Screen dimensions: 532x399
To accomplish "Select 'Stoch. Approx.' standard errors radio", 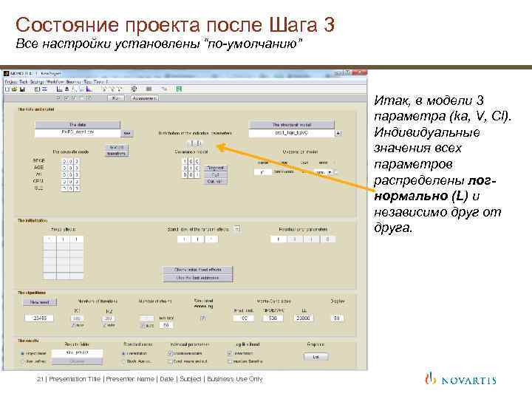I will pos(123,361).
